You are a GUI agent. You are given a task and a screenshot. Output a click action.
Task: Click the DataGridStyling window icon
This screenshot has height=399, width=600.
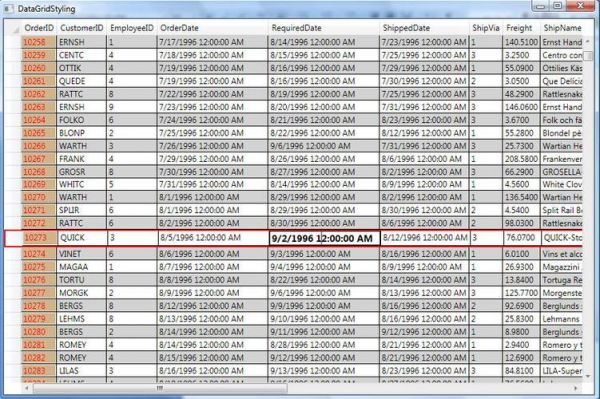pyautogui.click(x=9, y=8)
